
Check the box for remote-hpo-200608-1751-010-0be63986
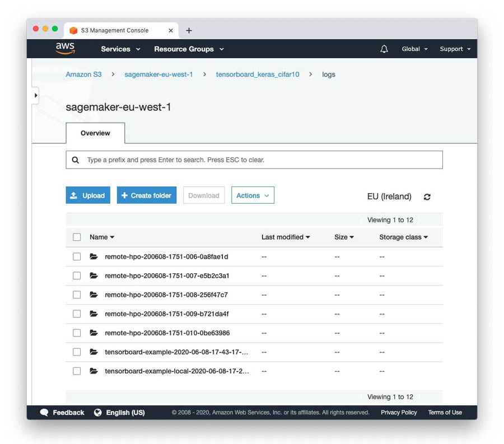click(x=77, y=333)
